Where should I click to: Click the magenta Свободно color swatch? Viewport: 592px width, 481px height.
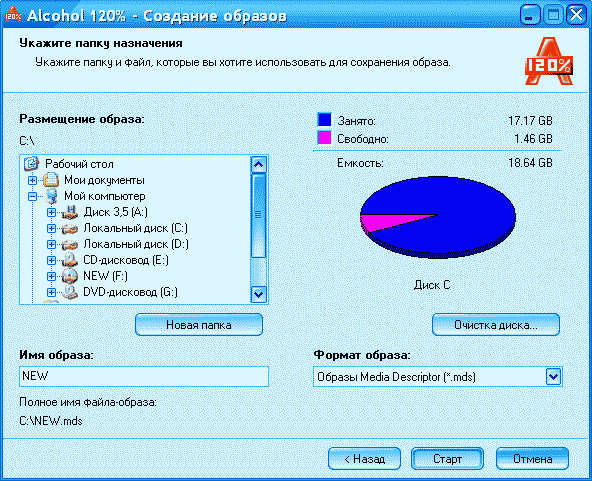(x=324, y=138)
